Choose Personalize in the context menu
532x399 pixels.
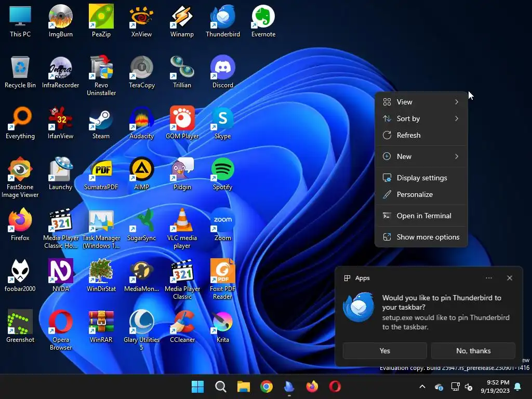[421, 194]
